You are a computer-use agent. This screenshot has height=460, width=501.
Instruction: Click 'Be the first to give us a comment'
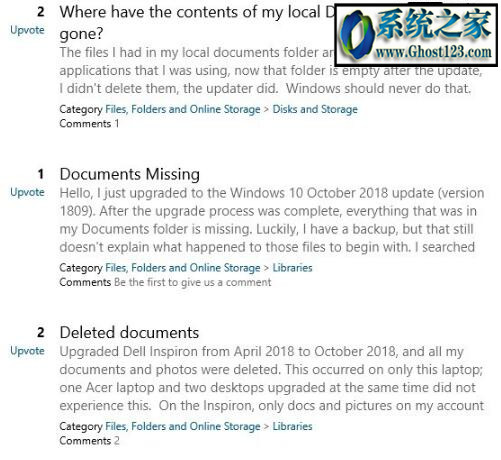pos(193,282)
